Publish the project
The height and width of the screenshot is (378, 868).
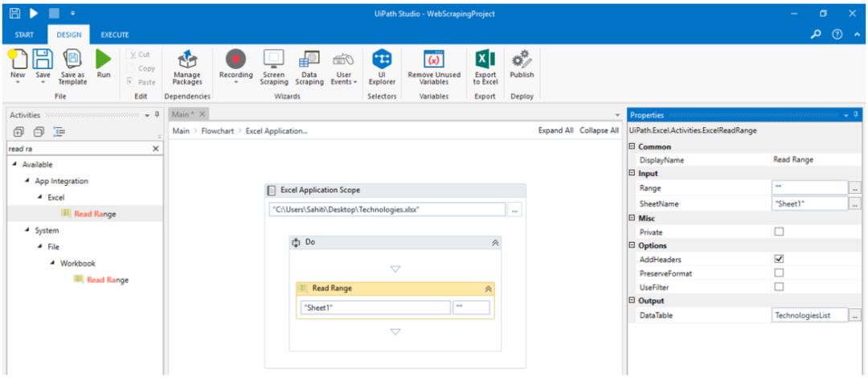tap(522, 64)
